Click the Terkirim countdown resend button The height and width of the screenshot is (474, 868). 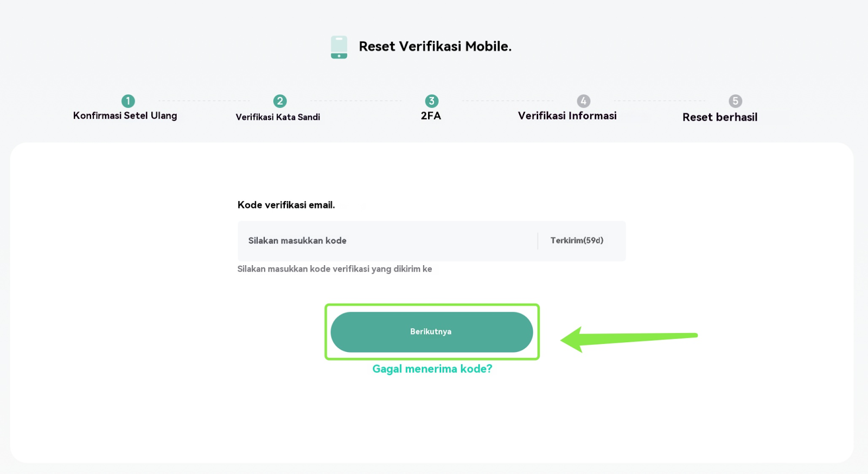[577, 240]
